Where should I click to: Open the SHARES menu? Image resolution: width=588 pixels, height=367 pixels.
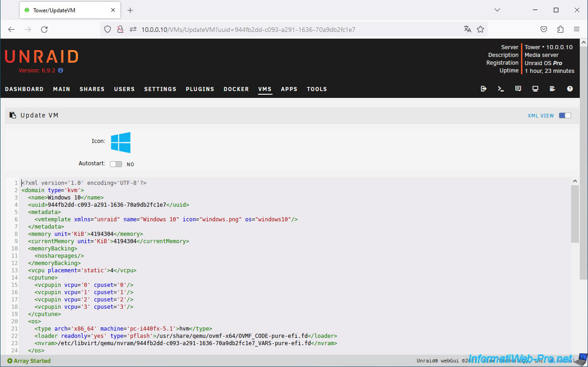pyautogui.click(x=92, y=89)
